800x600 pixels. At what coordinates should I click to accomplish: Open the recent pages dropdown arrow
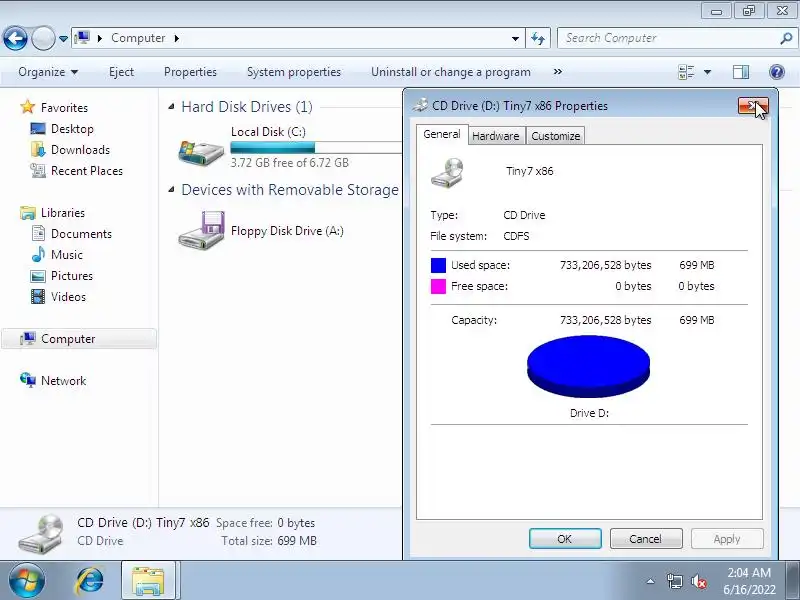click(63, 39)
